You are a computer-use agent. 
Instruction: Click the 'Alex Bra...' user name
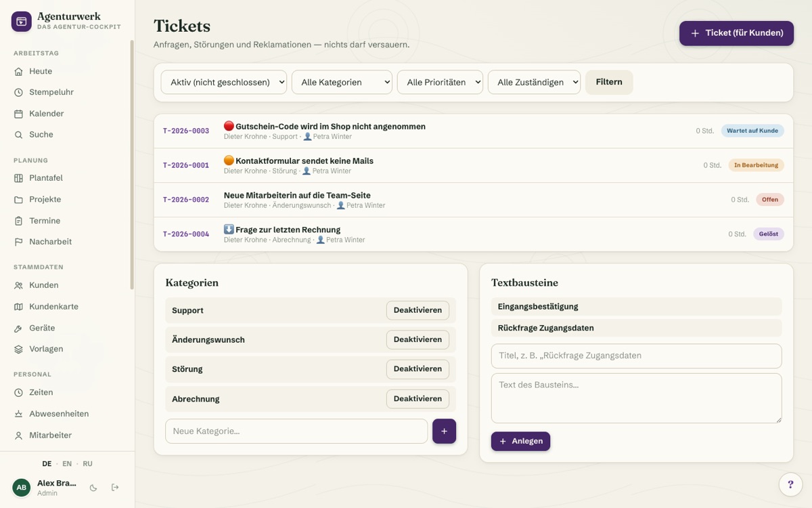click(57, 483)
